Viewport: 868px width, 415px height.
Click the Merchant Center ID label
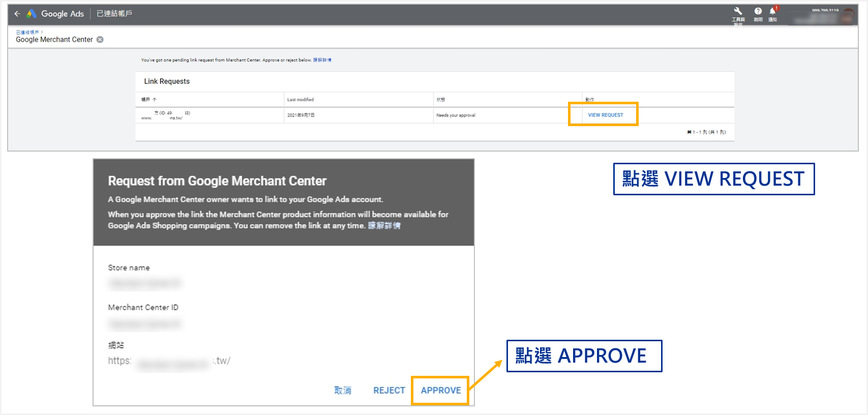pyautogui.click(x=143, y=308)
